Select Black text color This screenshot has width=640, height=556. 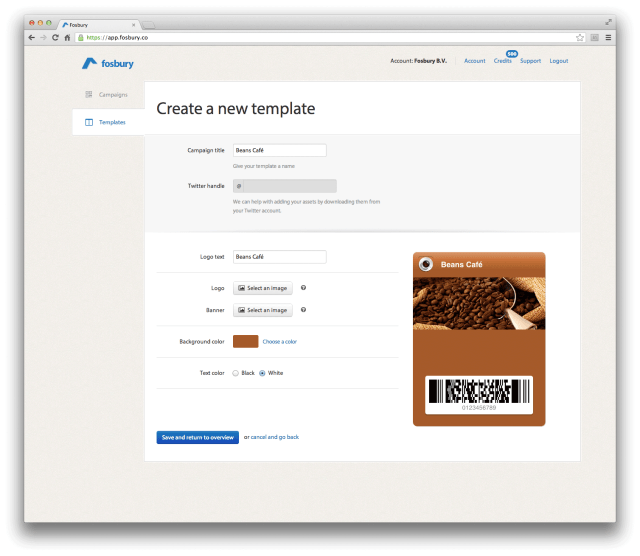coord(236,373)
